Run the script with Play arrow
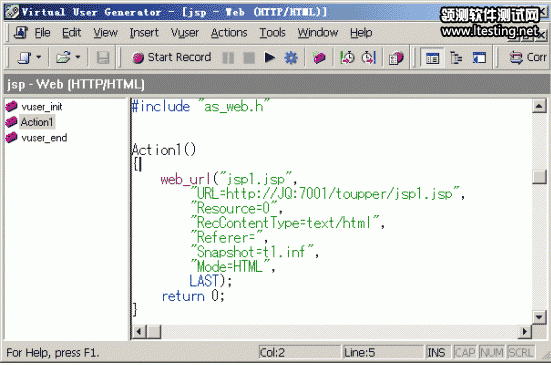Screen dimensions: 551x365 coord(270,57)
